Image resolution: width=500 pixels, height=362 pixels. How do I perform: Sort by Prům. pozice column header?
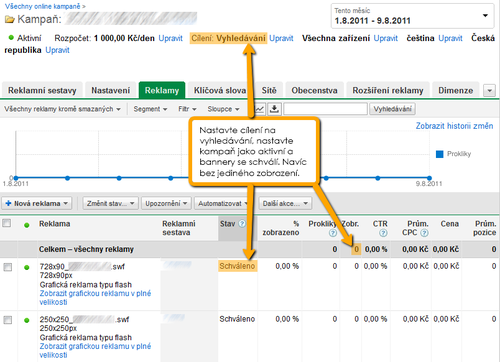point(485,228)
